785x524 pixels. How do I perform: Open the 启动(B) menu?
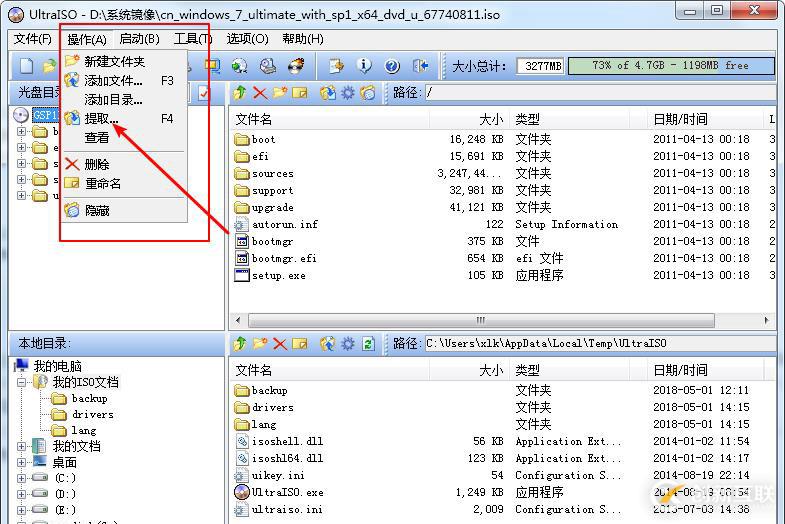click(139, 39)
